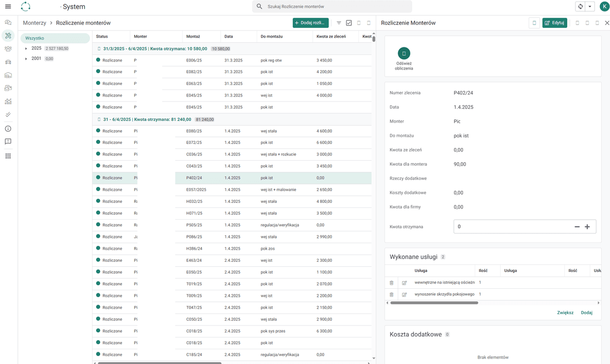Expand the 2025 tree node
The width and height of the screenshot is (610, 364).
(x=26, y=48)
